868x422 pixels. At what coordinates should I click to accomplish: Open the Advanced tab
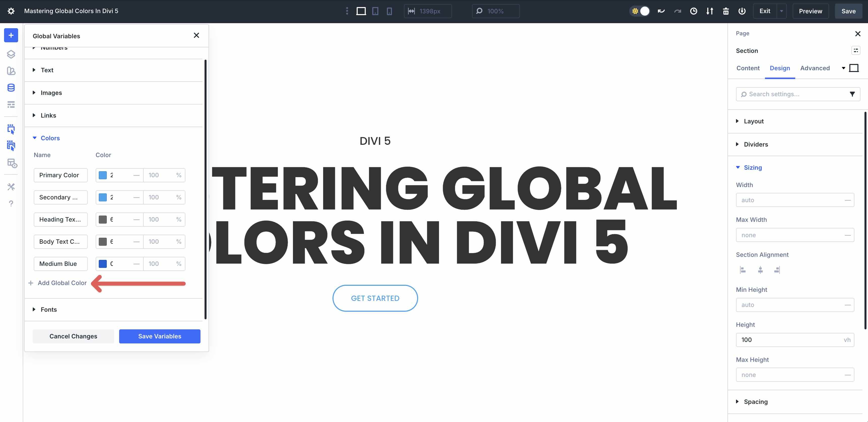pyautogui.click(x=815, y=68)
